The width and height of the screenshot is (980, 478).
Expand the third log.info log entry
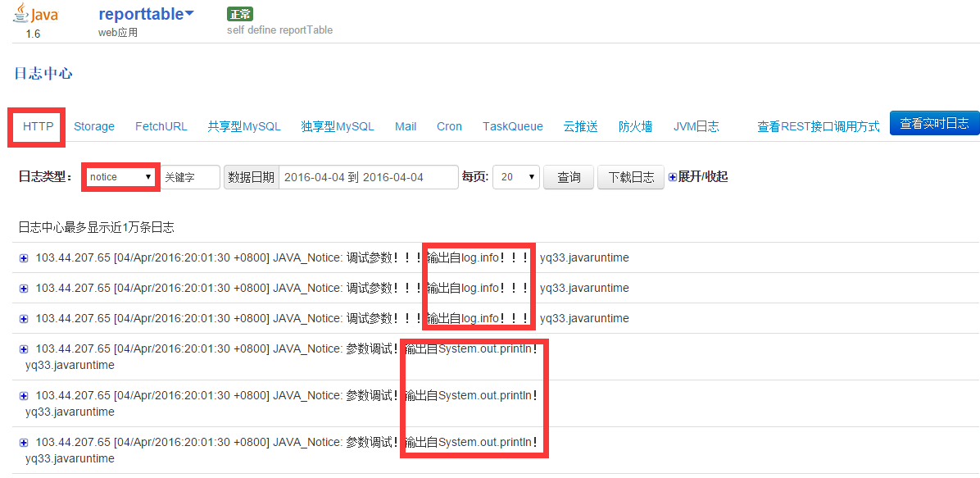pos(24,319)
